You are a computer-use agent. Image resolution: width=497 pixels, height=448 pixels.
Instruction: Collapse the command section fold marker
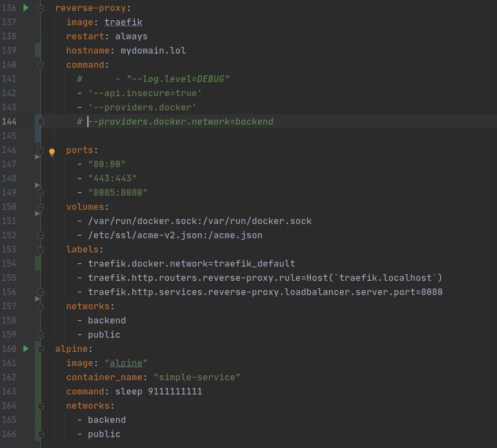[x=40, y=66]
